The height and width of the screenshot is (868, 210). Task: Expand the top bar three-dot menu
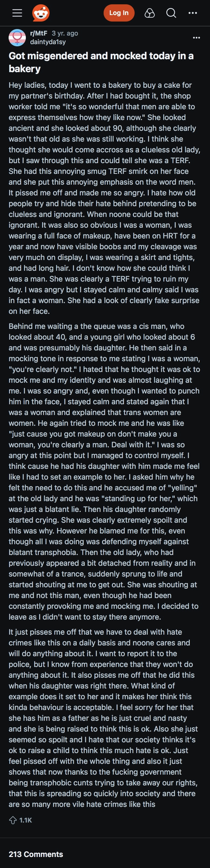[x=193, y=13]
